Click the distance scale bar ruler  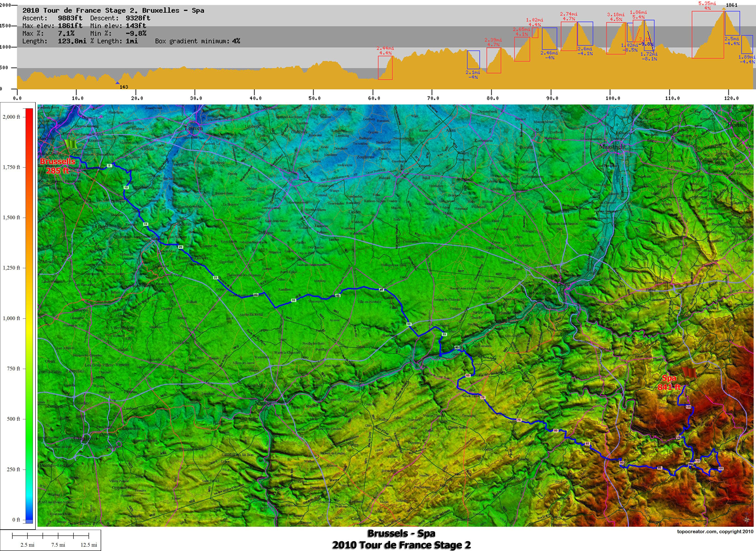pos(51,536)
